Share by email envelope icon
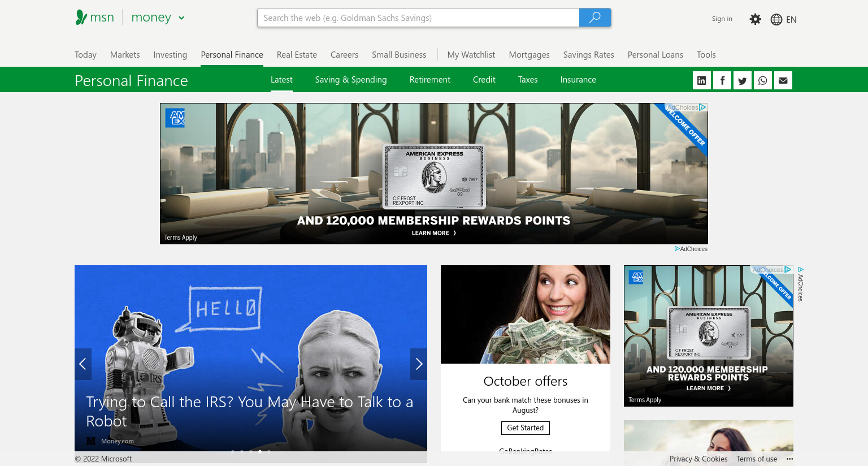The width and height of the screenshot is (868, 466). click(x=783, y=80)
